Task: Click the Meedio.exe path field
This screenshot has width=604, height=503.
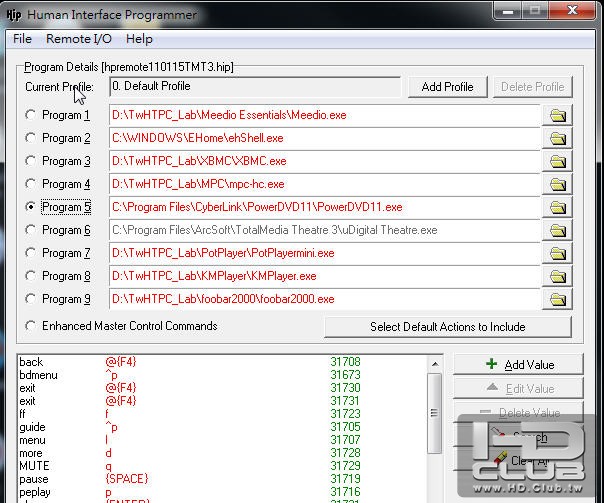Action: point(325,115)
